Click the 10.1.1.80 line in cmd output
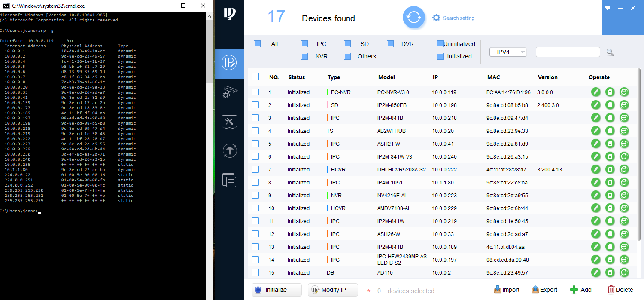This screenshot has width=644, height=300. point(70,170)
